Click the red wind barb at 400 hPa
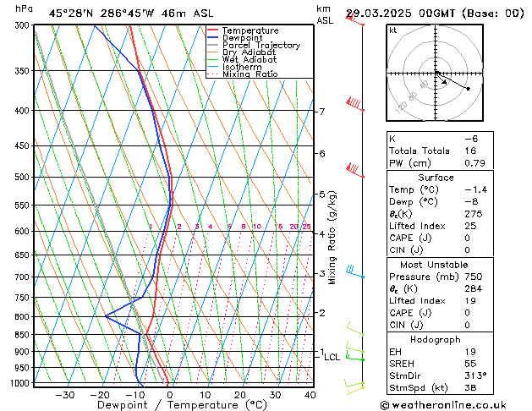The width and height of the screenshot is (532, 411). coord(355,104)
